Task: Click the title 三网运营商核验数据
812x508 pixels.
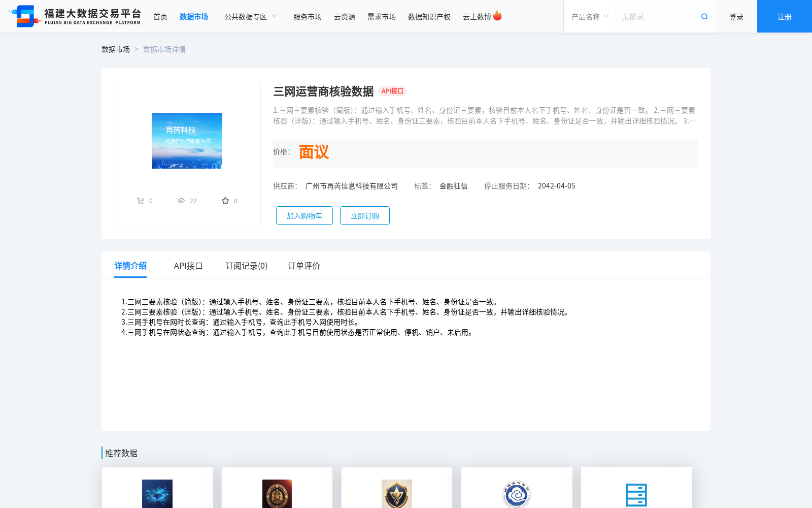Action: (323, 91)
